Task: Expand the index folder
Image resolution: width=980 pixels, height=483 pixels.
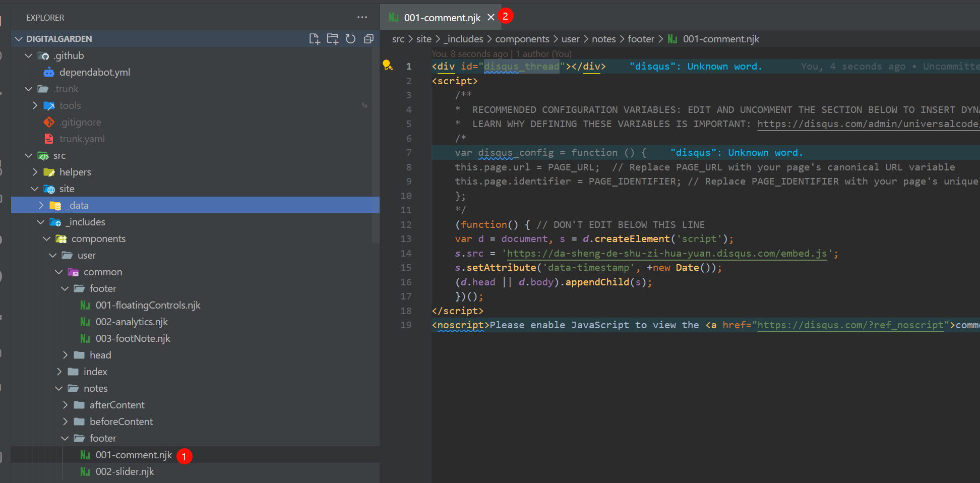Action: [59, 372]
